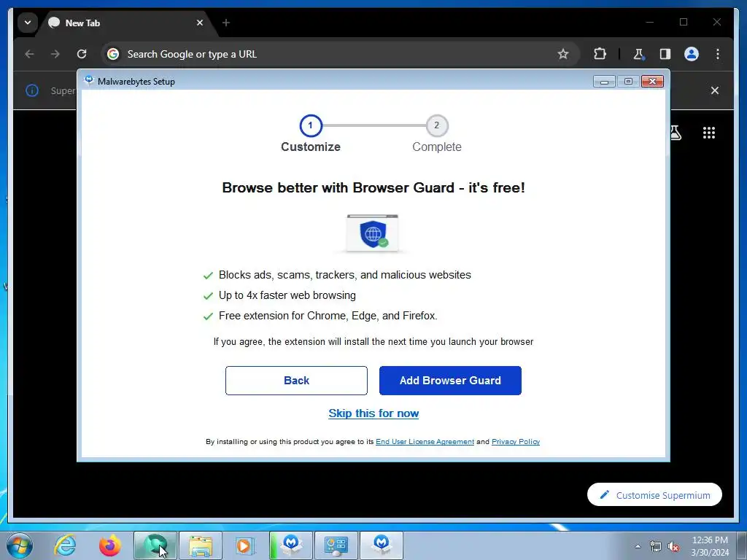This screenshot has width=747, height=560.
Task: Click flask icon on new tab page
Action: click(676, 133)
